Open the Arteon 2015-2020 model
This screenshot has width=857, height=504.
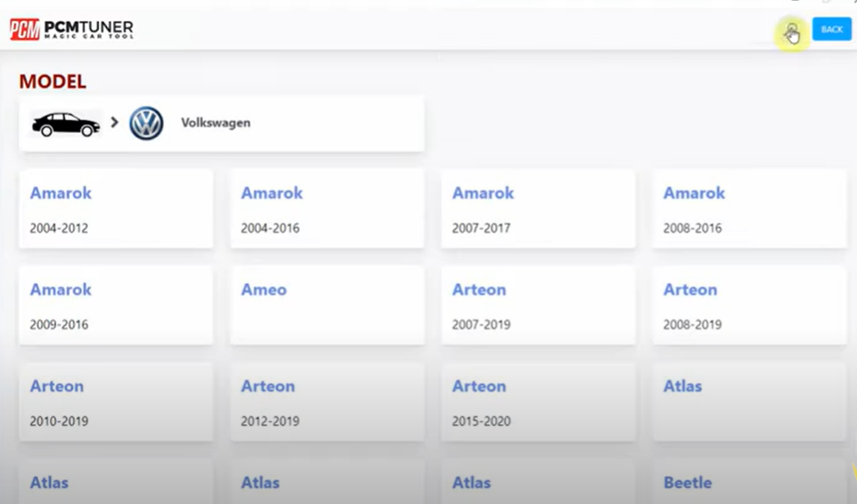coord(538,401)
